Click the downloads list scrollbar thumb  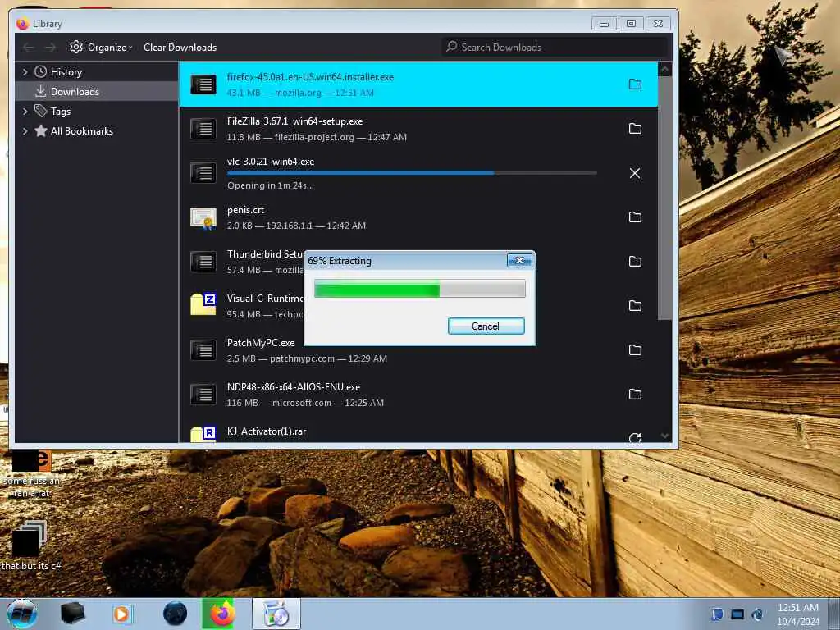coord(664,199)
